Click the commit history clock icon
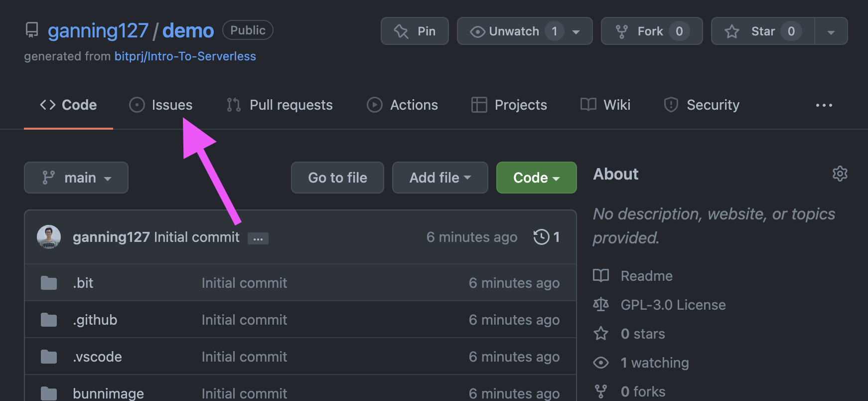This screenshot has width=868, height=401. [541, 237]
